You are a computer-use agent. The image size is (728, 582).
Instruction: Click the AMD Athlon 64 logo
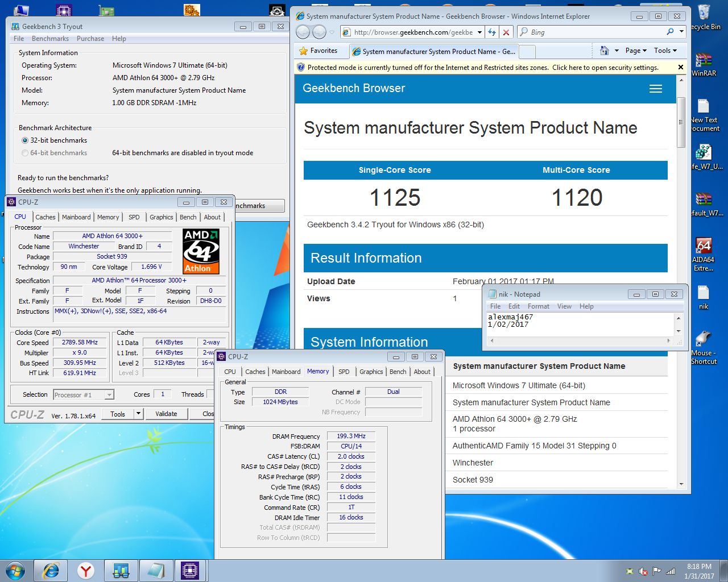point(201,251)
